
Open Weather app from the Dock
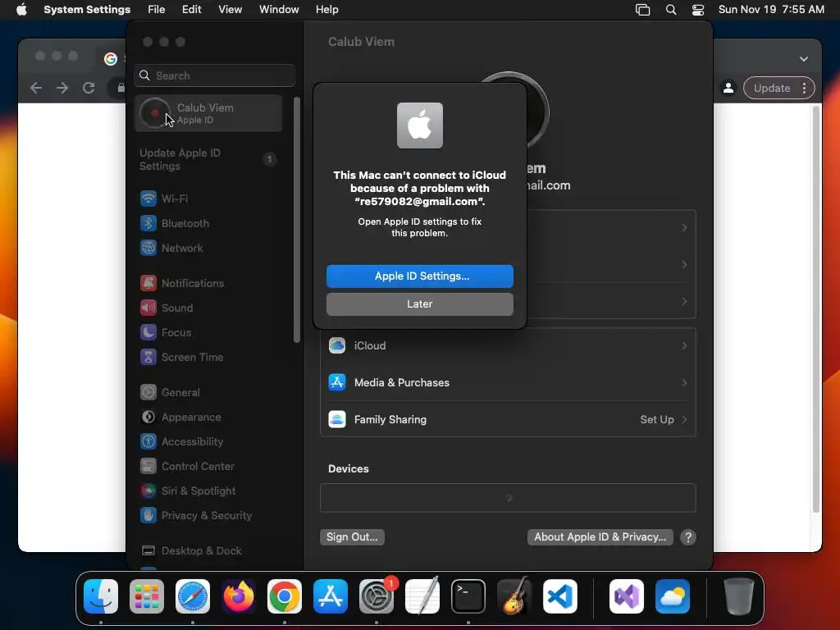673,596
